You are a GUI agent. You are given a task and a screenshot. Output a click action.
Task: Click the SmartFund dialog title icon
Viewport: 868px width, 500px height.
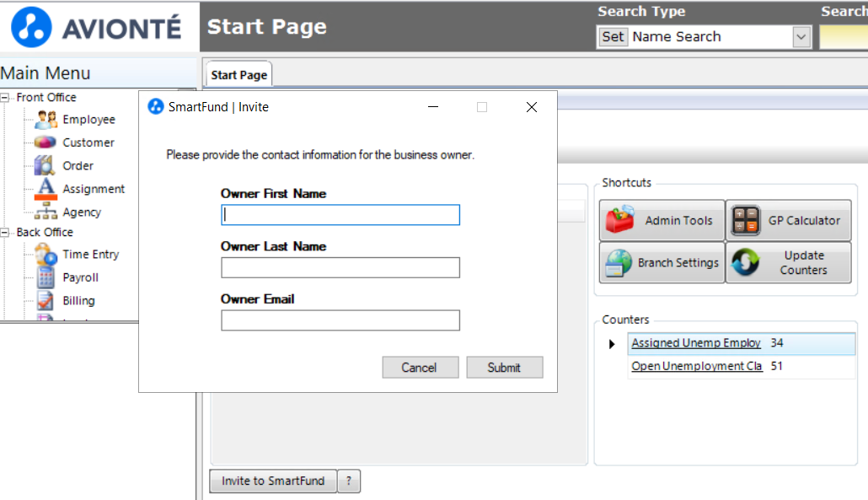(x=156, y=106)
